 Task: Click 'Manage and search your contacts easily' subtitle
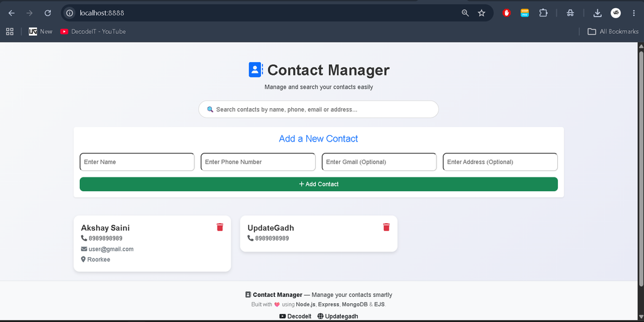click(x=319, y=87)
